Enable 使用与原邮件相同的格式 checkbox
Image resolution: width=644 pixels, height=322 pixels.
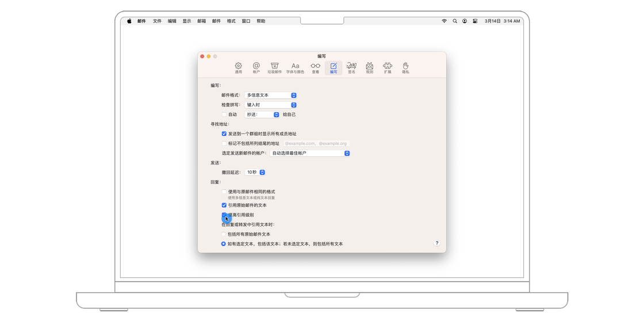(x=224, y=191)
